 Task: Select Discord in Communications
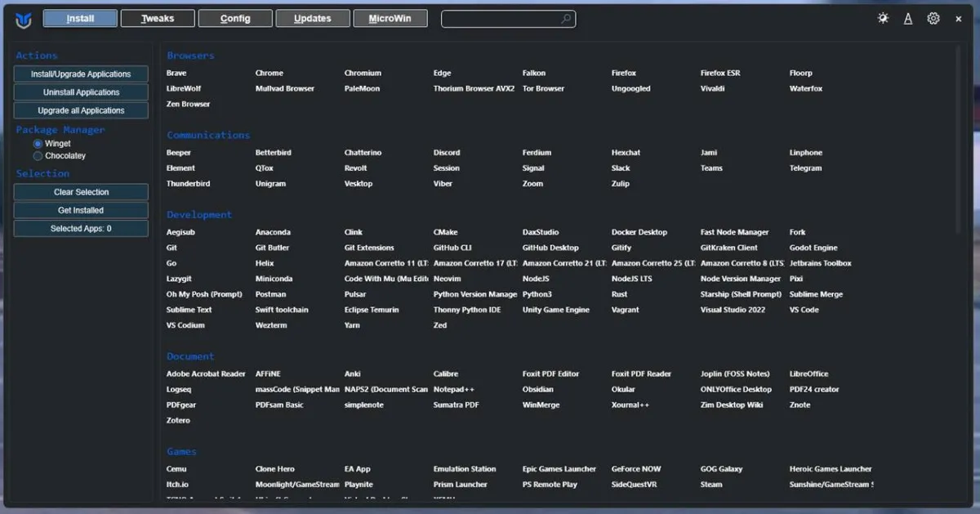(447, 153)
